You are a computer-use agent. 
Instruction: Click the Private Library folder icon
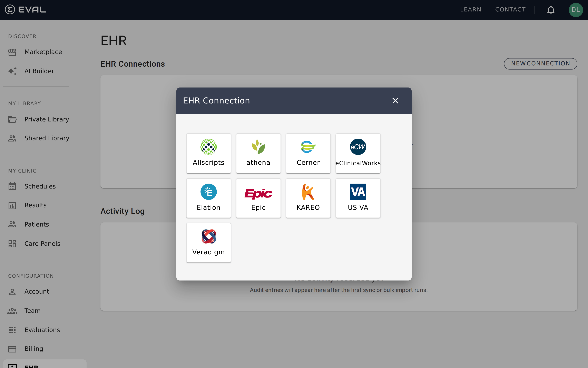12,119
